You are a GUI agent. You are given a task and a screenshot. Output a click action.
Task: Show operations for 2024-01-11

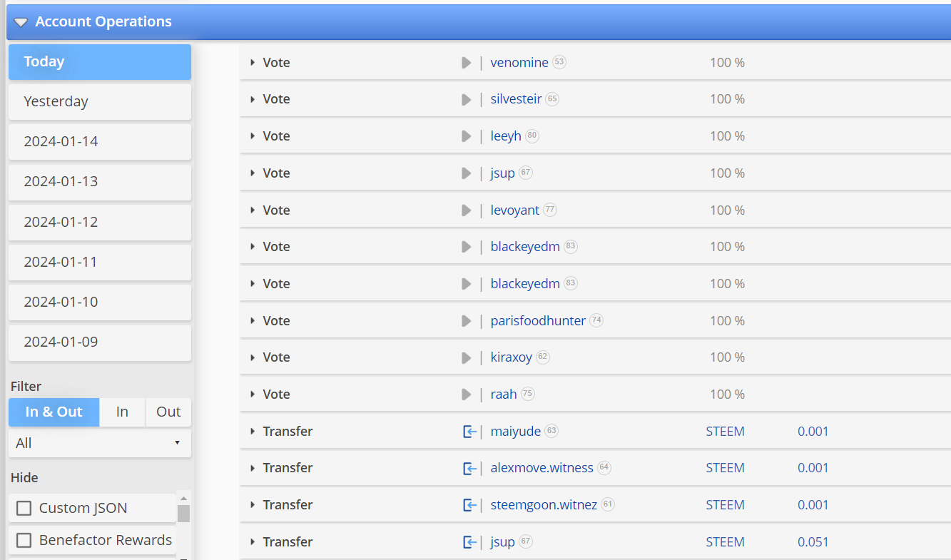(100, 263)
